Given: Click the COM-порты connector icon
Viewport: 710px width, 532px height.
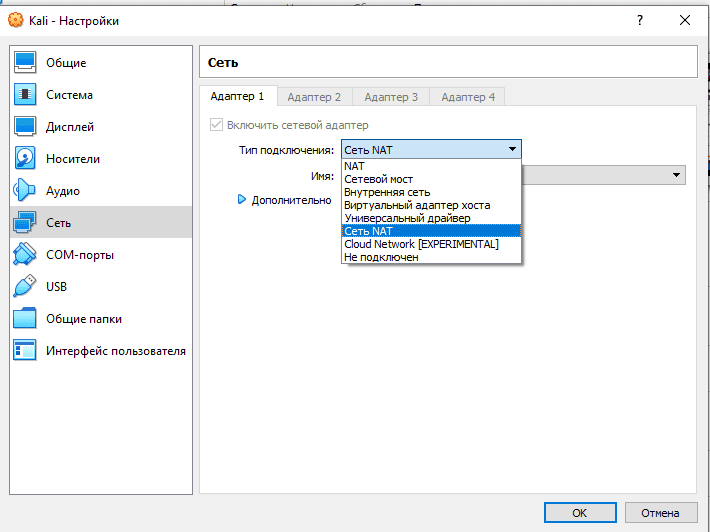Looking at the screenshot, I should click(26, 255).
